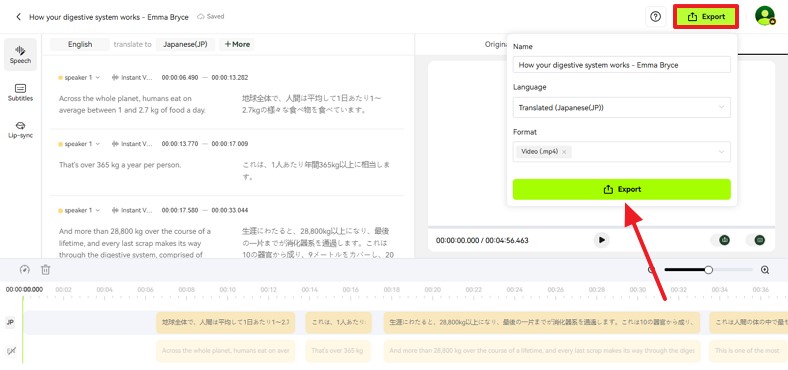Open the export Language dropdown showing Translated (Japanese(JP))
This screenshot has height=370, width=788.
pos(622,108)
